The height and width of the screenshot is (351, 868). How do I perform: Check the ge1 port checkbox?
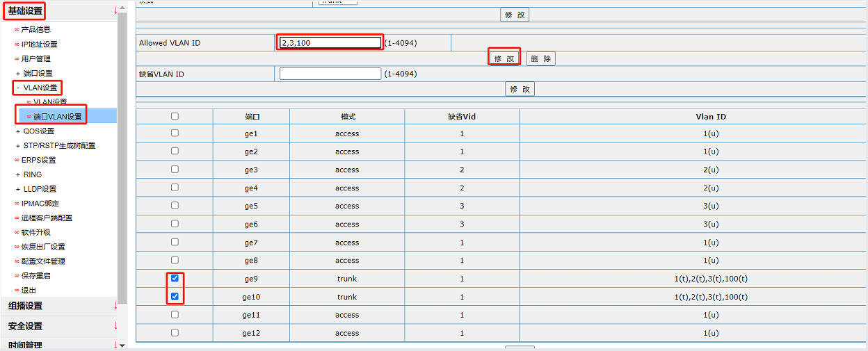pyautogui.click(x=175, y=133)
